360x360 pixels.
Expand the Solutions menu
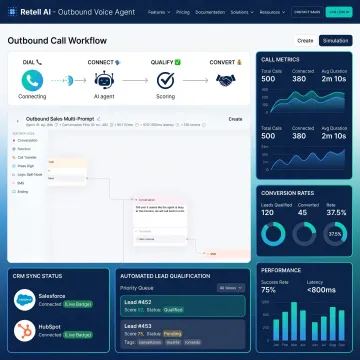click(242, 12)
